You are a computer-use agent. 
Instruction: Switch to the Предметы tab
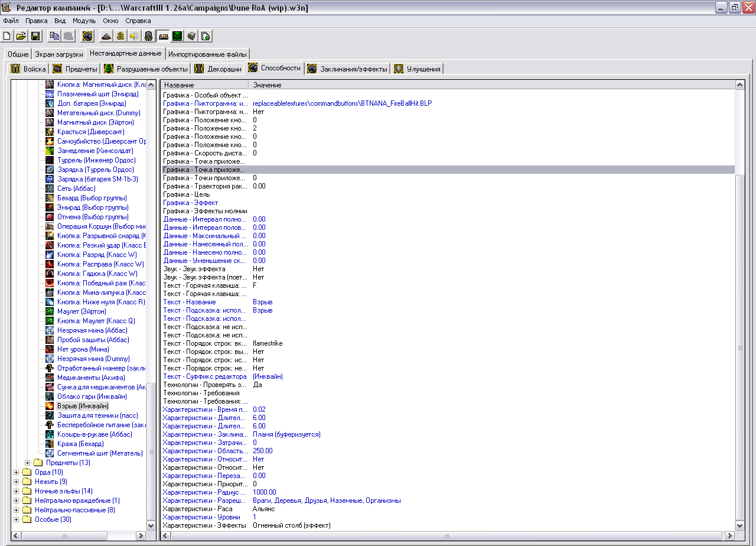[75, 69]
